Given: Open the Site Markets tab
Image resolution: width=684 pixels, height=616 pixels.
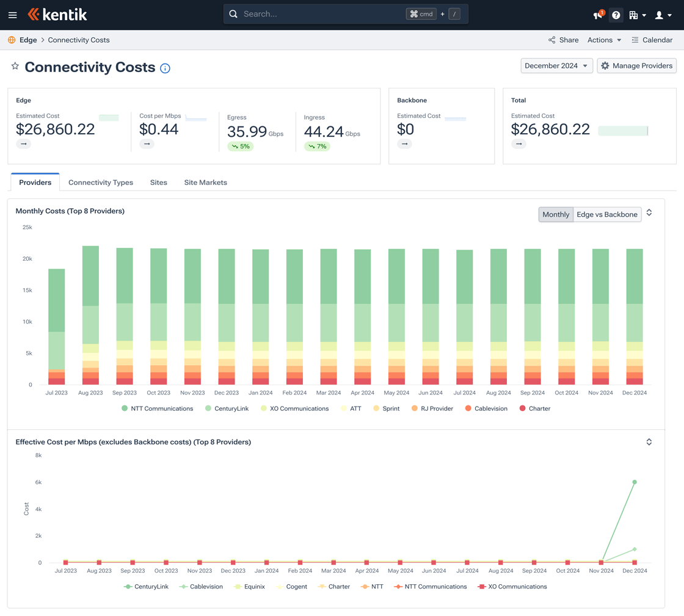Looking at the screenshot, I should (x=205, y=182).
